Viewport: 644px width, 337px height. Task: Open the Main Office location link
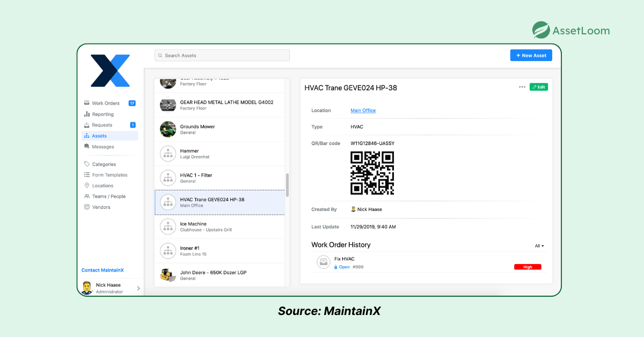point(363,111)
